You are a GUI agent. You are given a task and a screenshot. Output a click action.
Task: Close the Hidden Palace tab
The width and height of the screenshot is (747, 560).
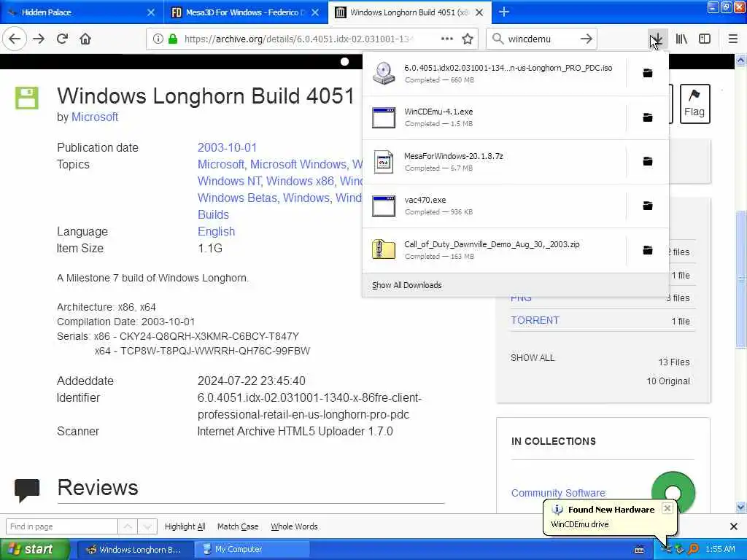pos(151,12)
